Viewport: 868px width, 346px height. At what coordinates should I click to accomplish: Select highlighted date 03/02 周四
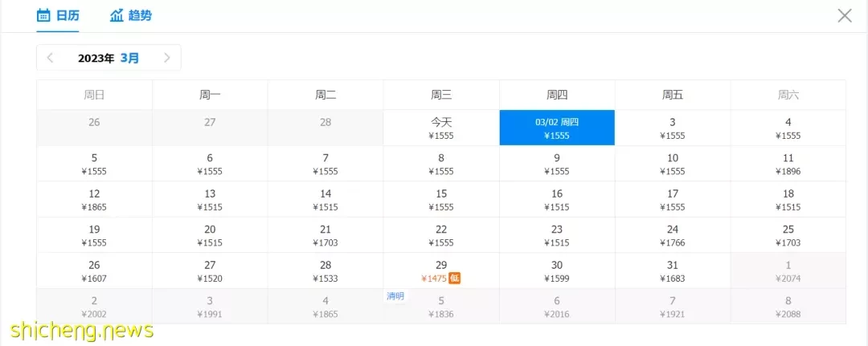click(x=557, y=128)
